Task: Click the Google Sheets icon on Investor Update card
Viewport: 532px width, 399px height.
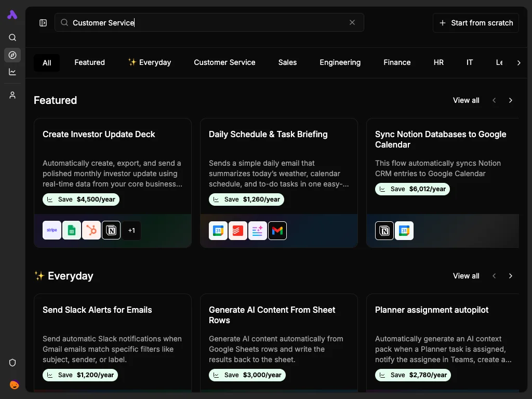Action: click(72, 230)
